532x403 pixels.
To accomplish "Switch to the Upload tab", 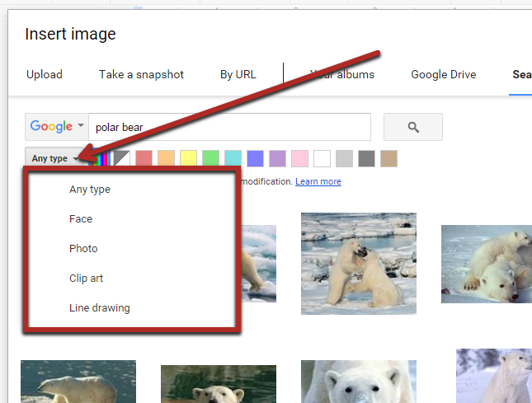I will 45,74.
